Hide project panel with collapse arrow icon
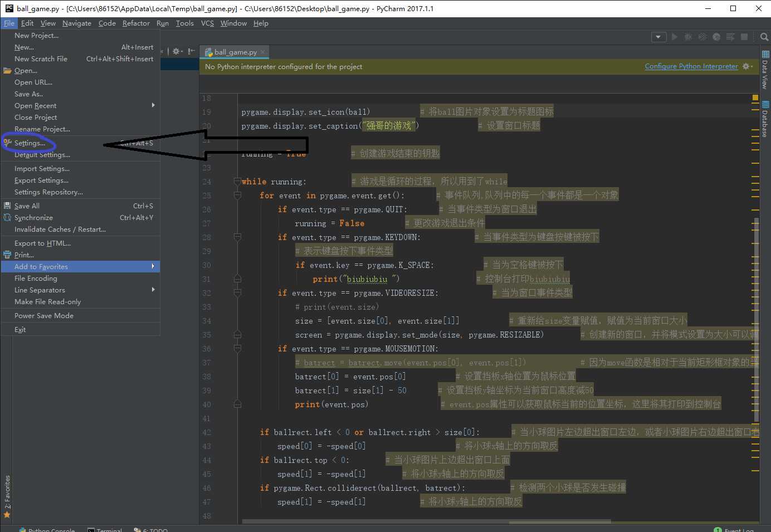Image resolution: width=771 pixels, height=532 pixels. (x=191, y=51)
